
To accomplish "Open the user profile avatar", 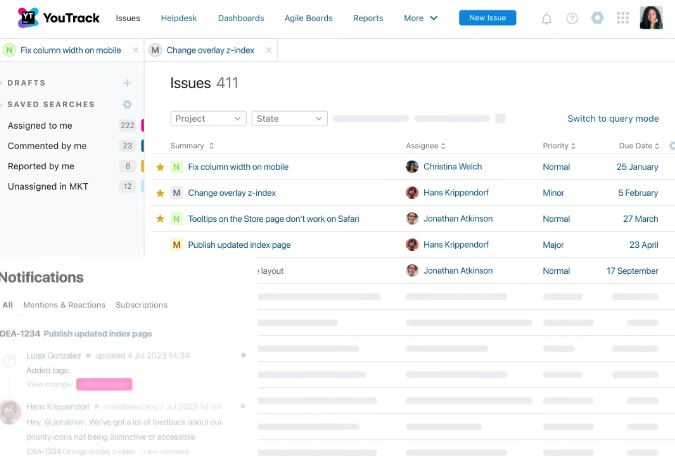I will pyautogui.click(x=650, y=18).
